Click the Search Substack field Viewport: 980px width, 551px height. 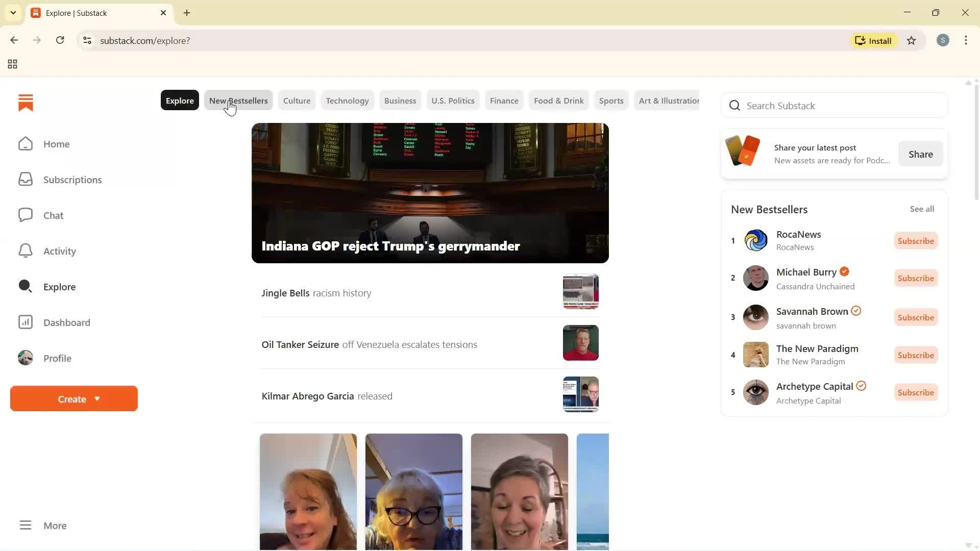(834, 106)
